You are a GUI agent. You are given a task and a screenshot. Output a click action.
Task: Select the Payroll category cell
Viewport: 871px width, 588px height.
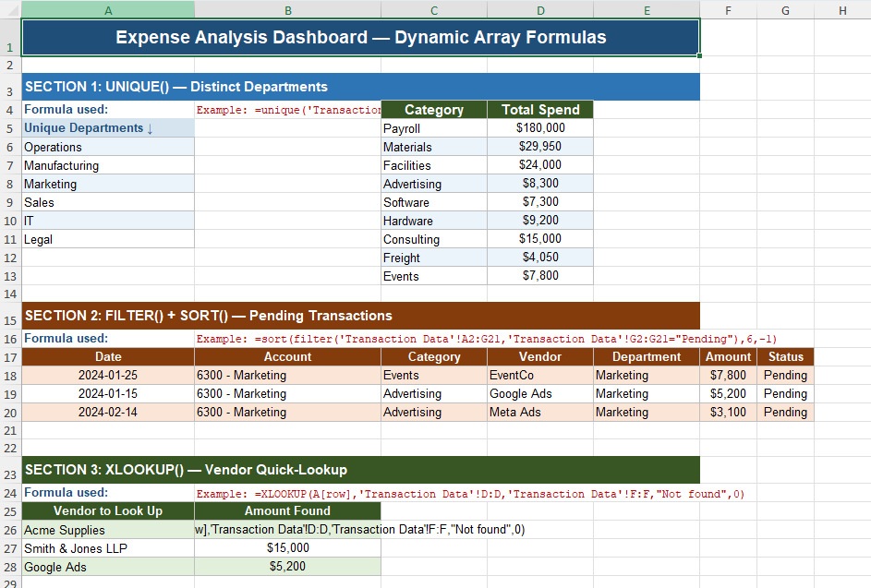434,128
